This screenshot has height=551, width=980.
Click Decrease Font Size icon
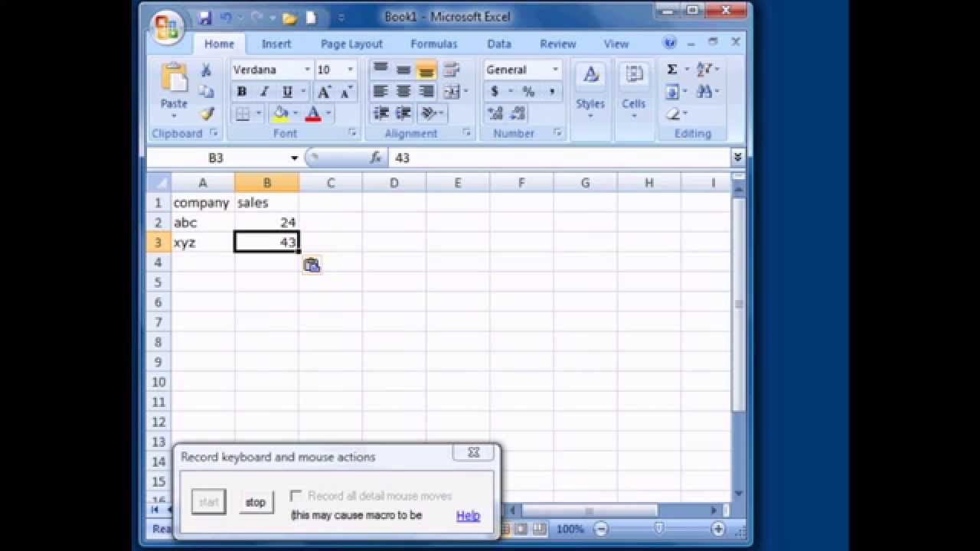345,92
